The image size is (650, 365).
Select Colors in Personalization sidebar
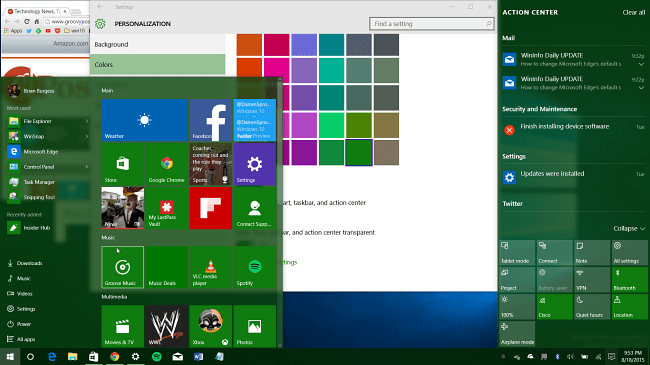158,64
